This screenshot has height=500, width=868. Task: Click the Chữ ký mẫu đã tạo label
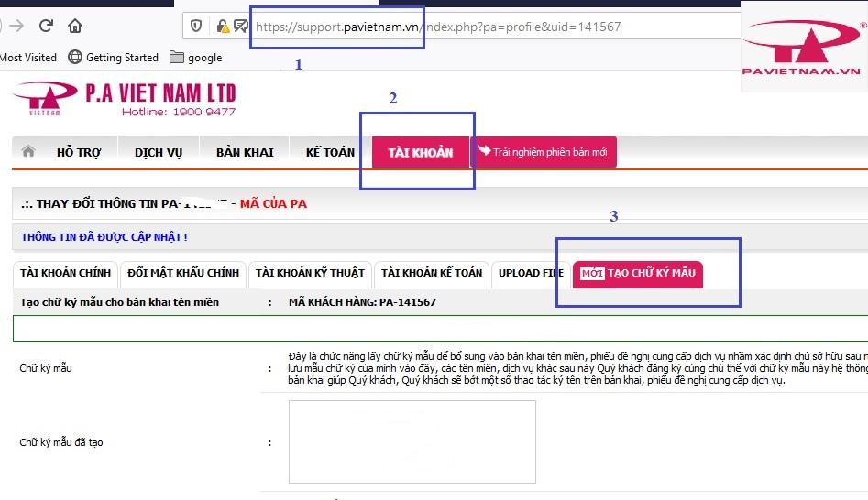coord(60,442)
